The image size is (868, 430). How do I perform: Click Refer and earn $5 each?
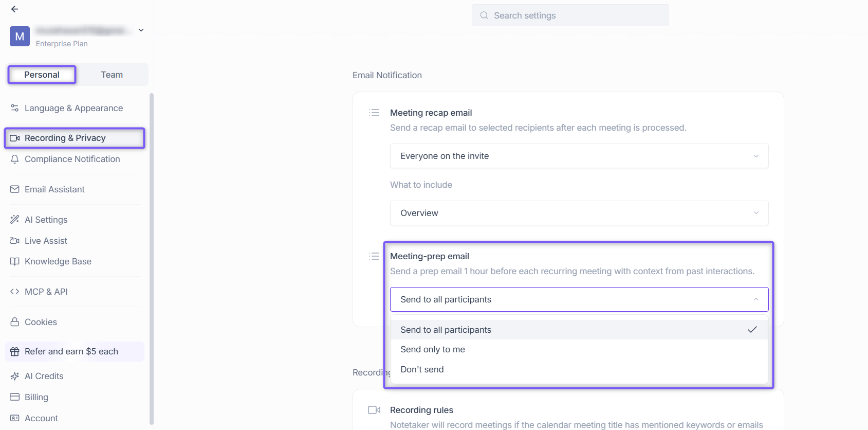tap(75, 351)
